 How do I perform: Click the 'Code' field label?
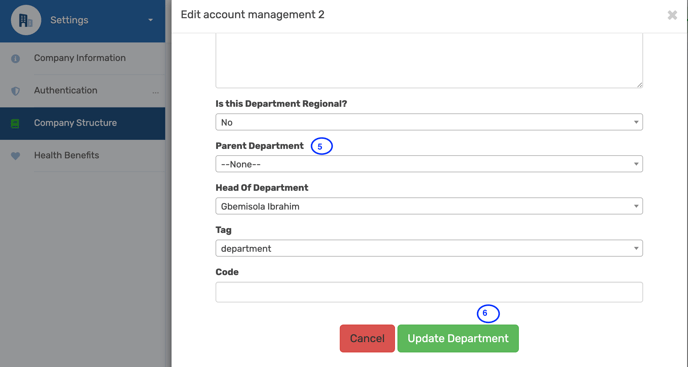(x=227, y=272)
